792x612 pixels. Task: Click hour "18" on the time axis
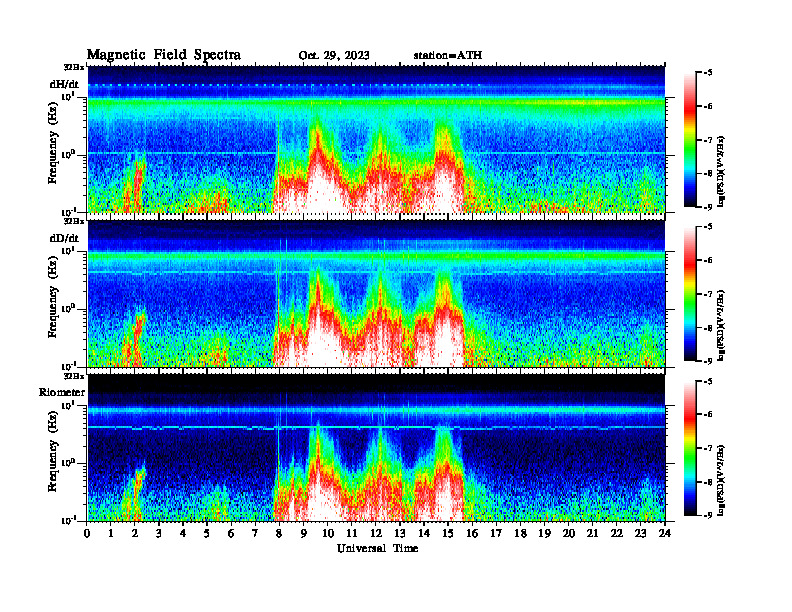point(520,533)
